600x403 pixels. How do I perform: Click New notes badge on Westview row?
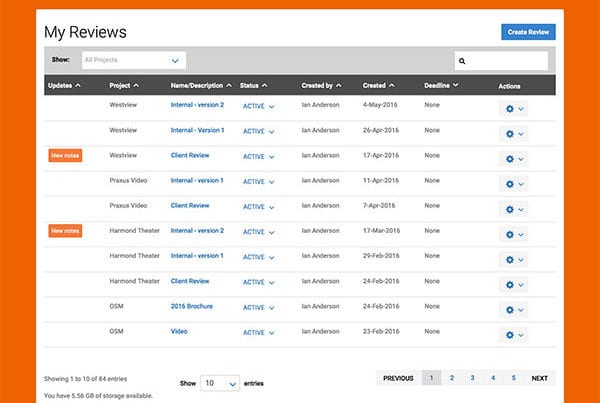pos(65,155)
